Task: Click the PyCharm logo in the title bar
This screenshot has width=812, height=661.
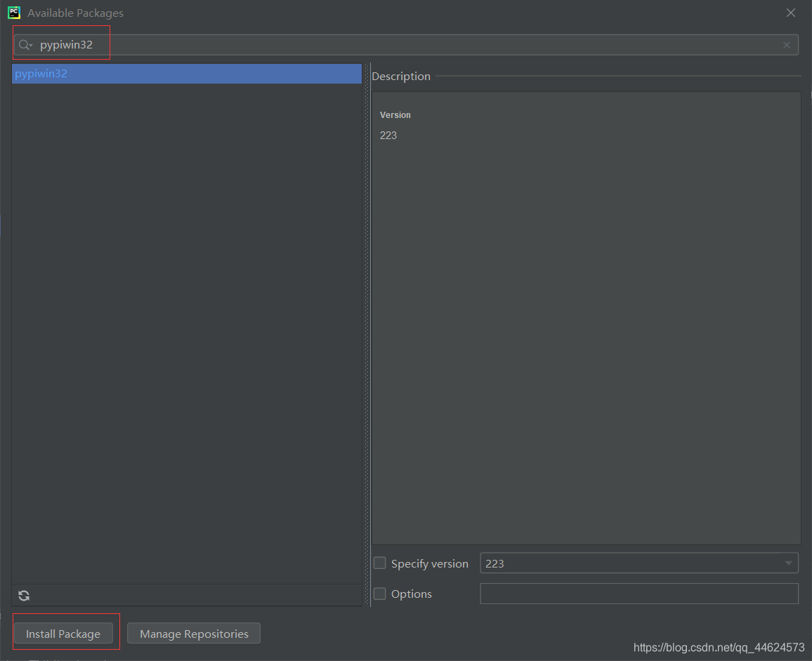Action: click(x=14, y=13)
